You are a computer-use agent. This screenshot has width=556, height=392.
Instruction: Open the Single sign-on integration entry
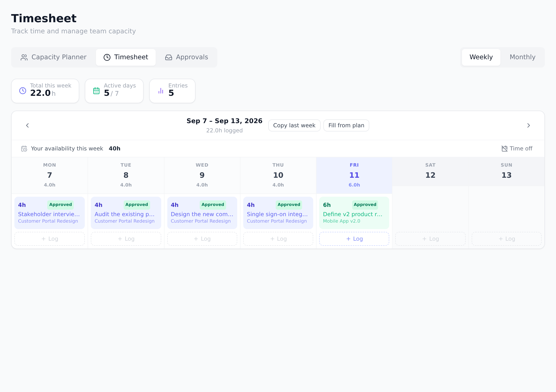pos(278,213)
